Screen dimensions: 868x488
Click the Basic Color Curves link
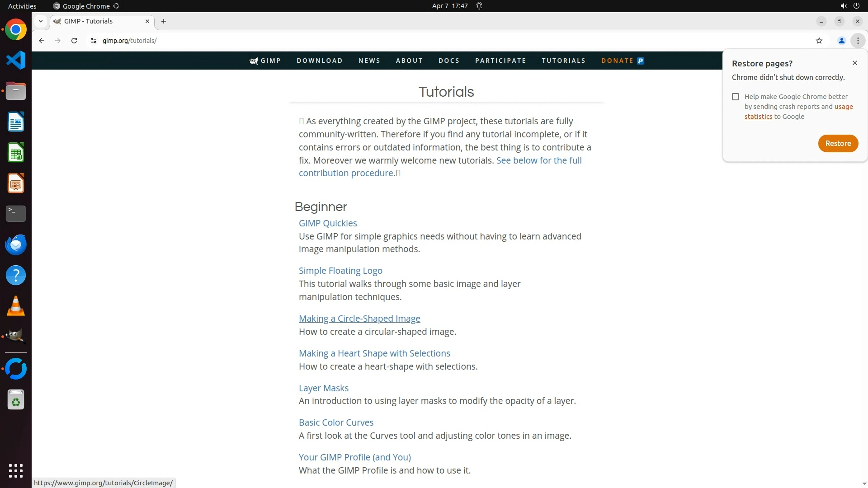(336, 422)
